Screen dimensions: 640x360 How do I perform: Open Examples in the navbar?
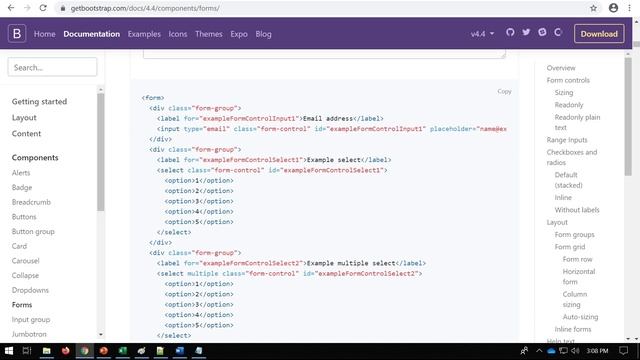144,34
